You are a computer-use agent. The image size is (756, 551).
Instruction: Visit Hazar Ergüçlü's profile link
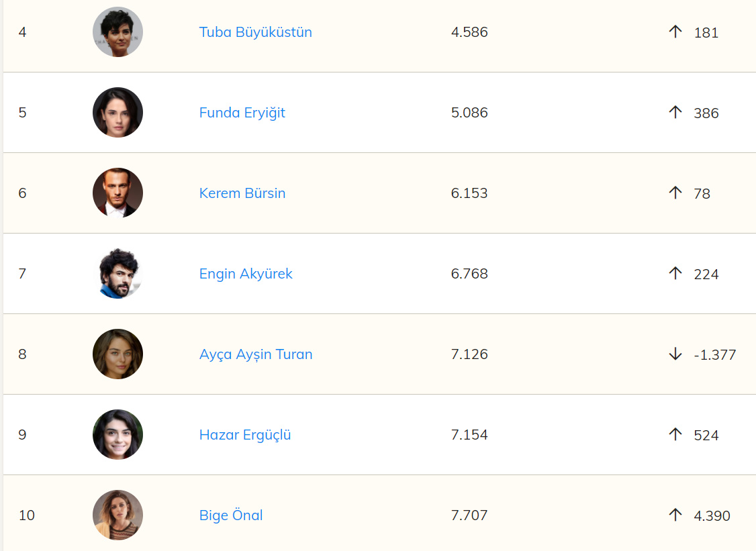[245, 435]
